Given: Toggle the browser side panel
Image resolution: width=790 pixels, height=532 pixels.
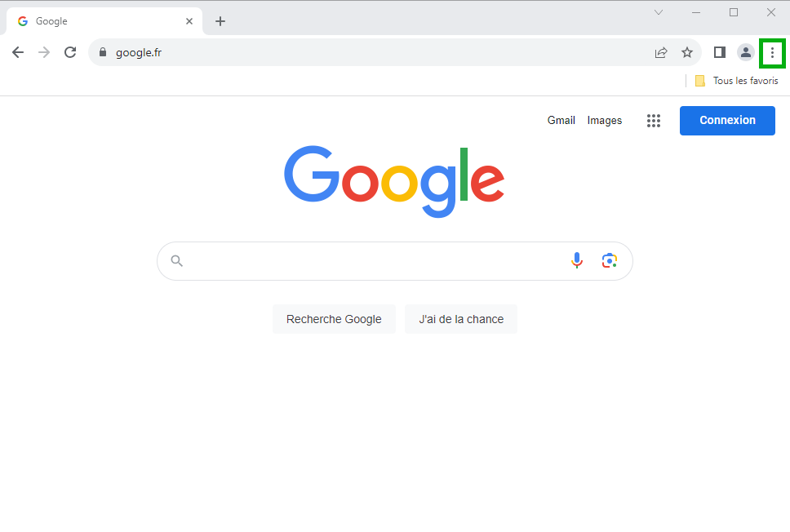Looking at the screenshot, I should [720, 52].
